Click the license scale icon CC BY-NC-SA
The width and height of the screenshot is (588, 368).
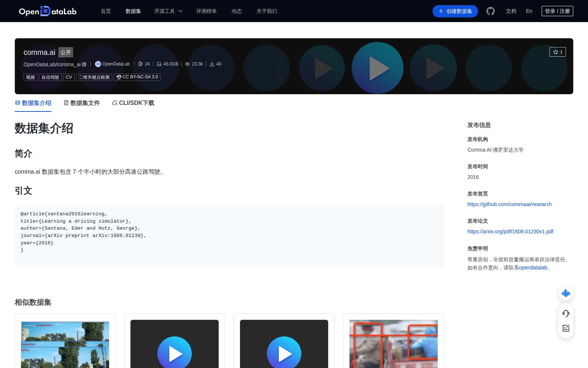(119, 77)
